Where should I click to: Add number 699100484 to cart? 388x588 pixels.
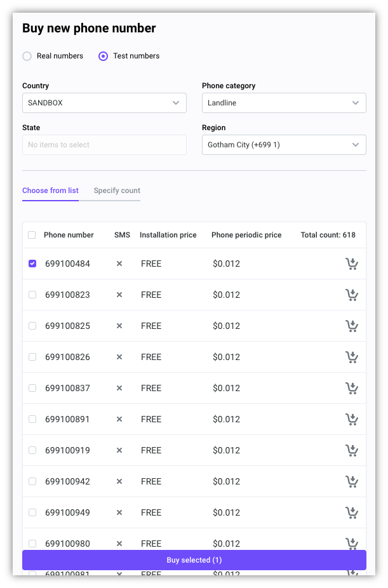(x=351, y=264)
